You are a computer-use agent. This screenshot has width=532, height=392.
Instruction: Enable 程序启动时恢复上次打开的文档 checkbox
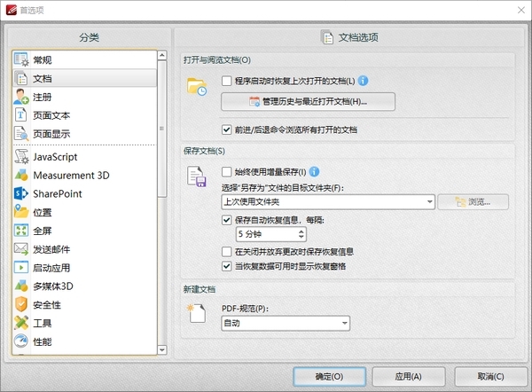(226, 81)
